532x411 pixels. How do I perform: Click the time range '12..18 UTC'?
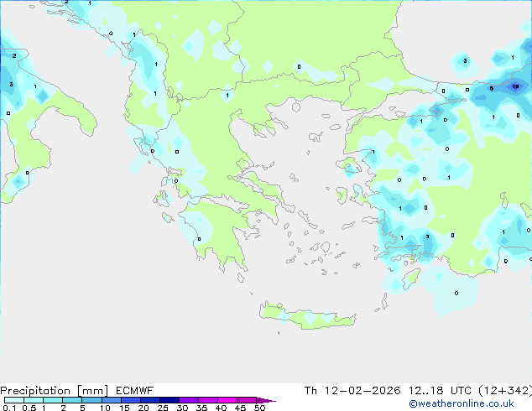(x=440, y=391)
